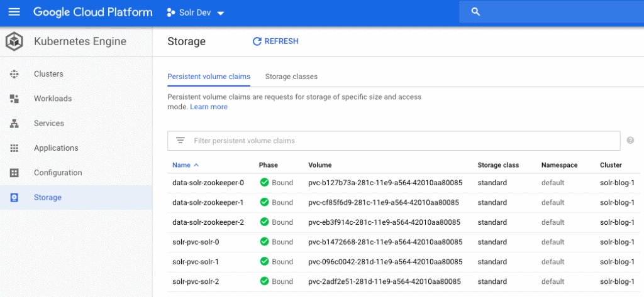
Task: Expand the Solr Dev project dropdown arrow
Action: coord(221,13)
